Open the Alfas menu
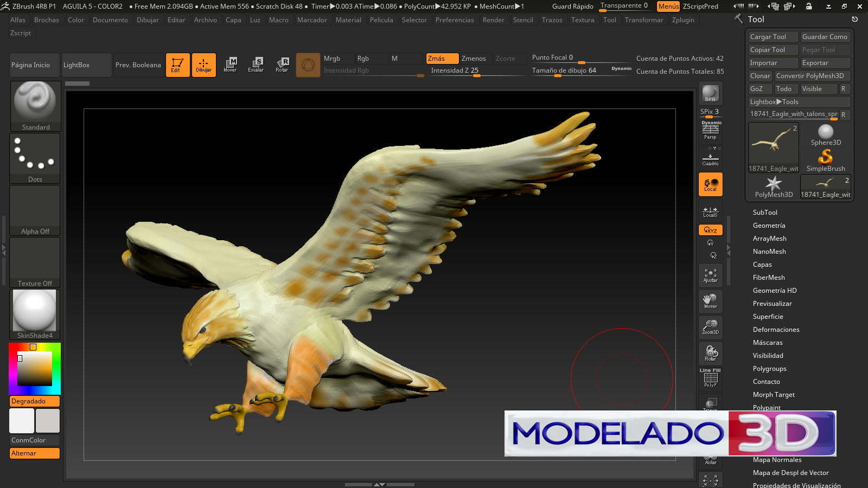868x488 pixels. click(18, 20)
